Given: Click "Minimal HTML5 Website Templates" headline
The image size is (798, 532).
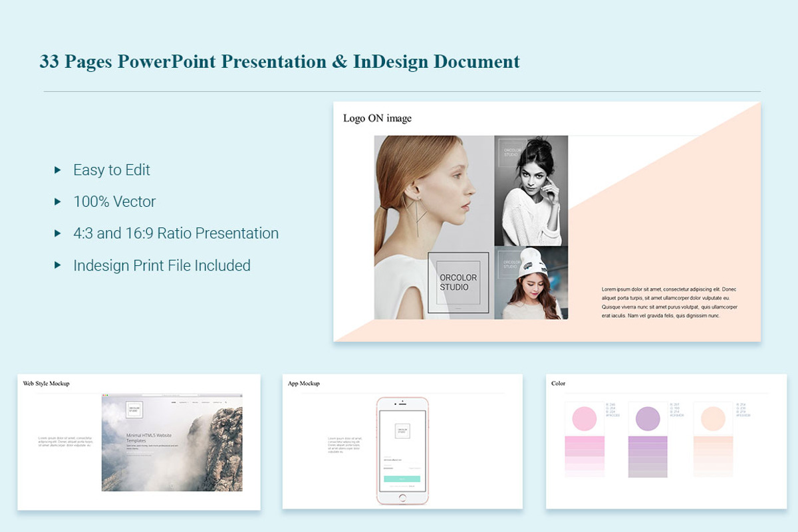Looking at the screenshot, I should (149, 438).
